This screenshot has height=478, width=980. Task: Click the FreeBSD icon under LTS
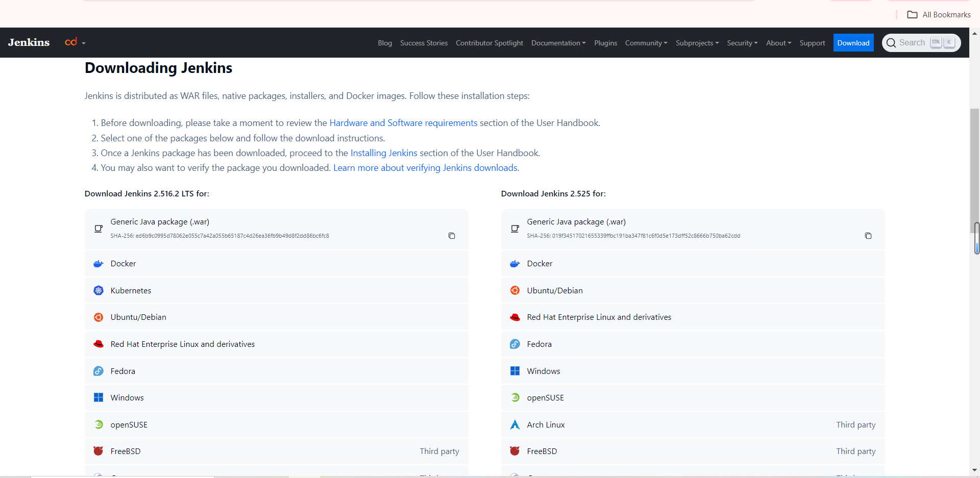click(x=99, y=451)
